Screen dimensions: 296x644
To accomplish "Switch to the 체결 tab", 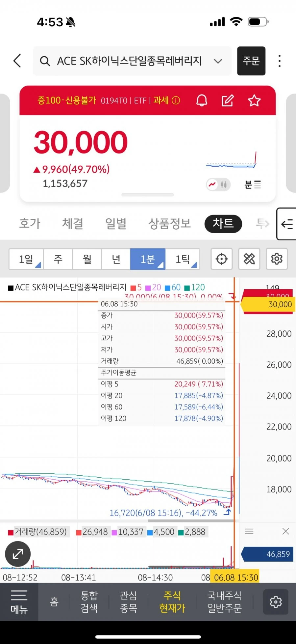I will (x=73, y=224).
